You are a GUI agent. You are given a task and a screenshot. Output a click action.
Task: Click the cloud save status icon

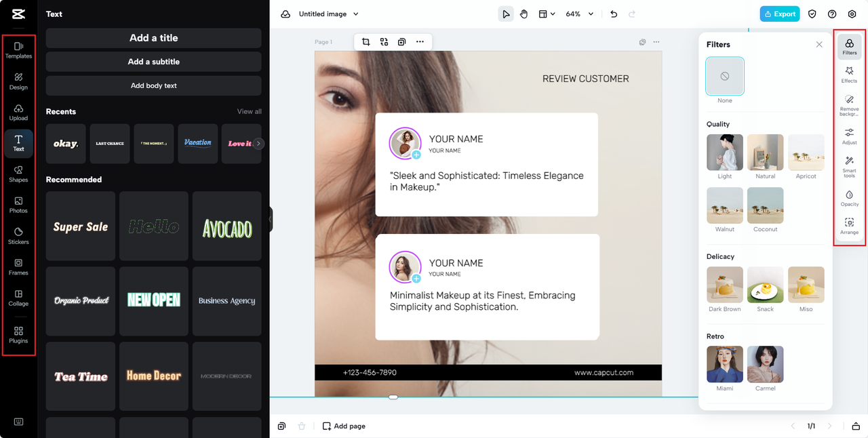(285, 14)
